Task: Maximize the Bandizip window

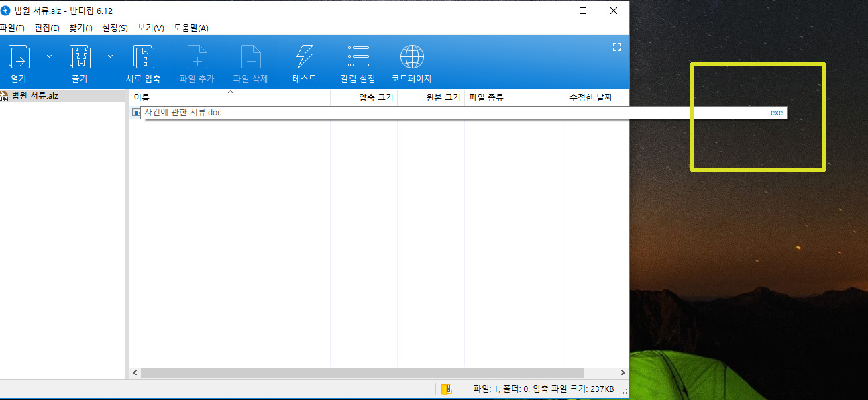Action: click(583, 10)
